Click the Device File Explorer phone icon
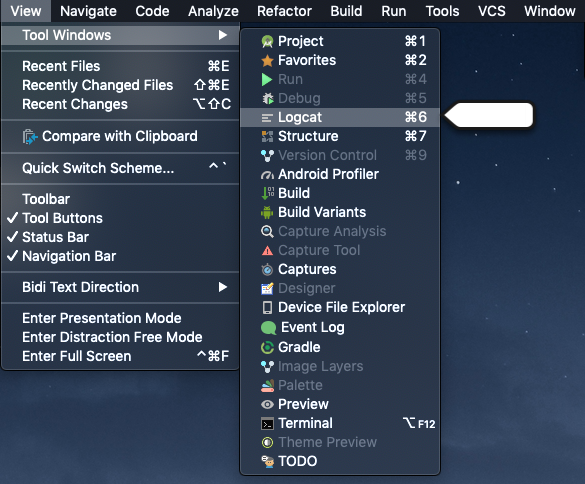This screenshot has height=484, width=585. (267, 307)
